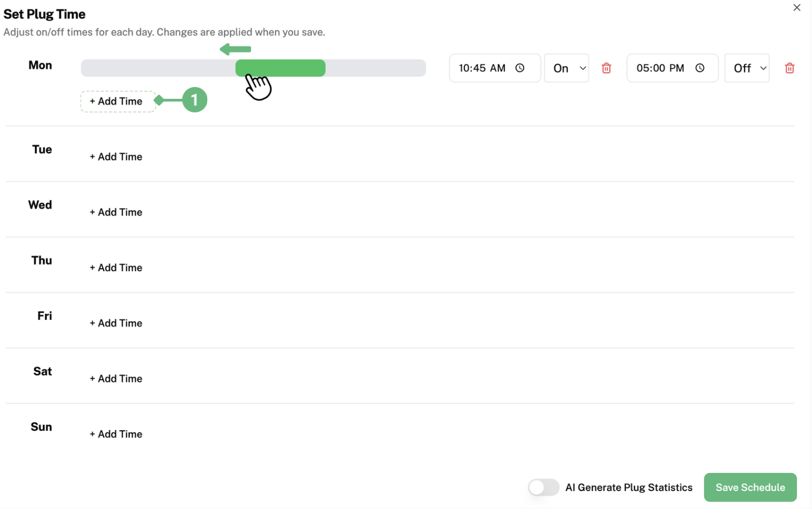
Task: Click the 05:00 PM time field
Action: [661, 68]
